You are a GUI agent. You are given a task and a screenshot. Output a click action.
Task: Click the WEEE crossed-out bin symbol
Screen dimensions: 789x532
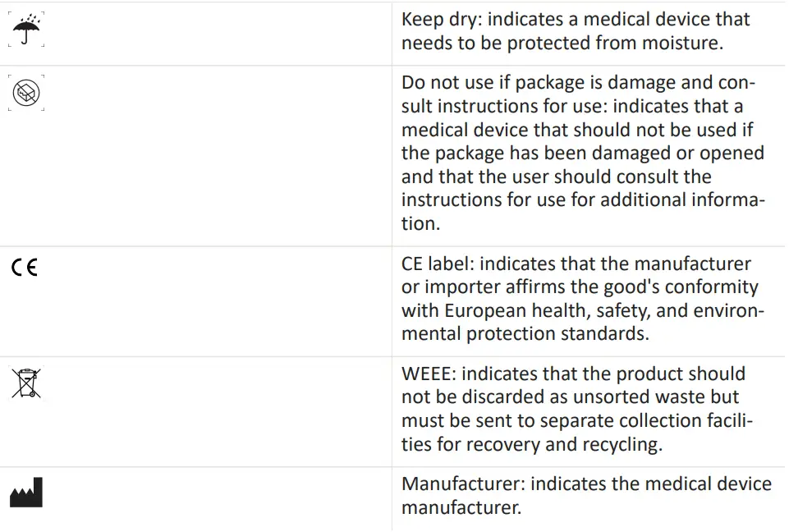point(26,383)
